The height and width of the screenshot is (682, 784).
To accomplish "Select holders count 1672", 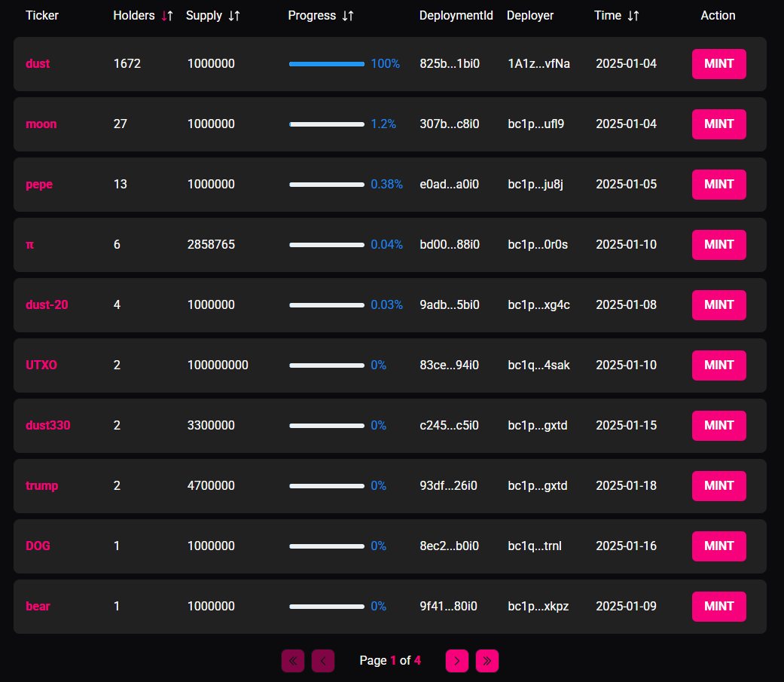I will 127,64.
